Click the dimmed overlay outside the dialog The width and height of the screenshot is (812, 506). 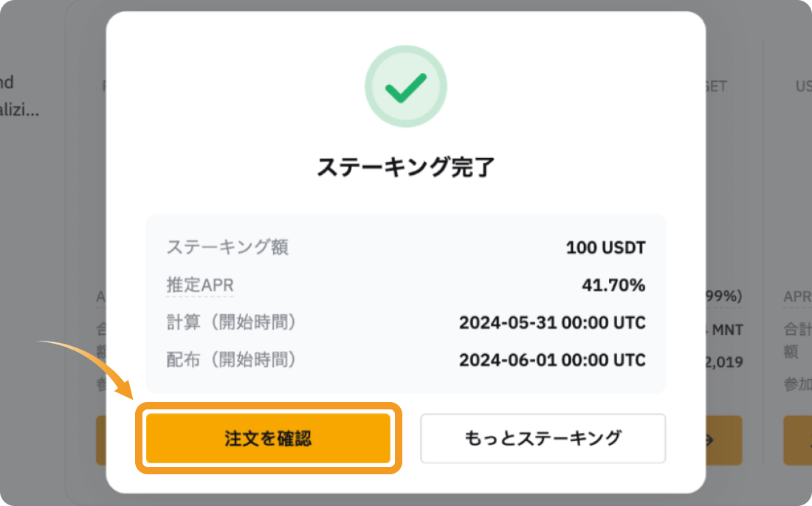44,221
